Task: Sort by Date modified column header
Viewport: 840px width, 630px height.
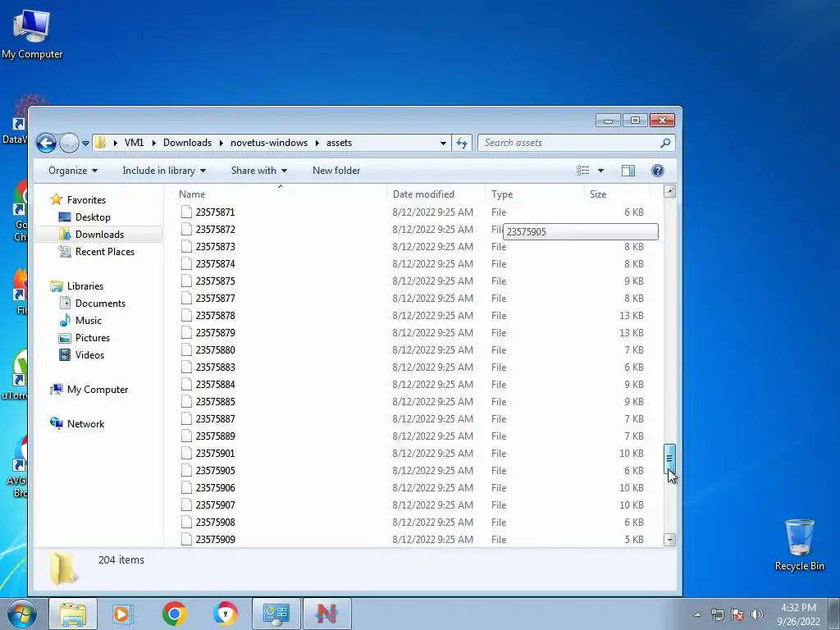Action: 423,194
